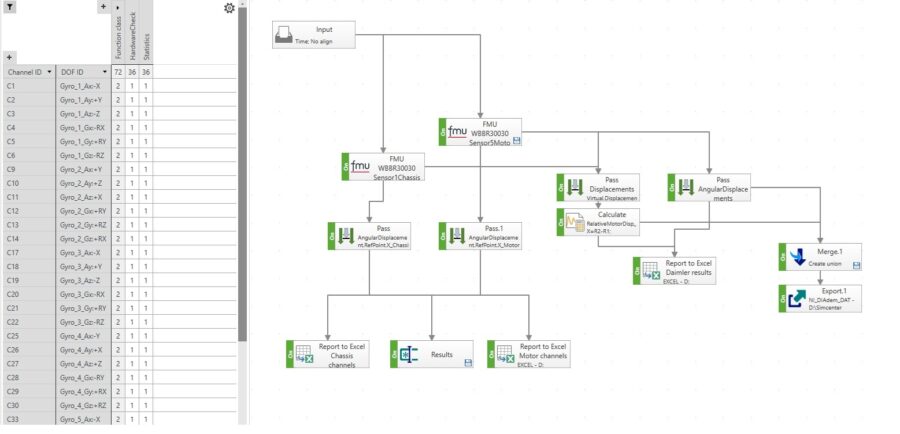Select channel row C25

pos(29,336)
